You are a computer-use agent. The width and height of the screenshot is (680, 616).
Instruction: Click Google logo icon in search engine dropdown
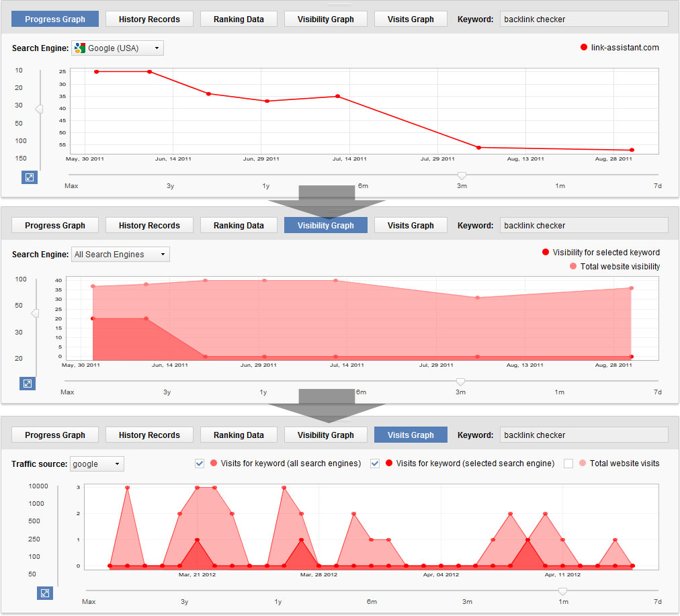[80, 48]
